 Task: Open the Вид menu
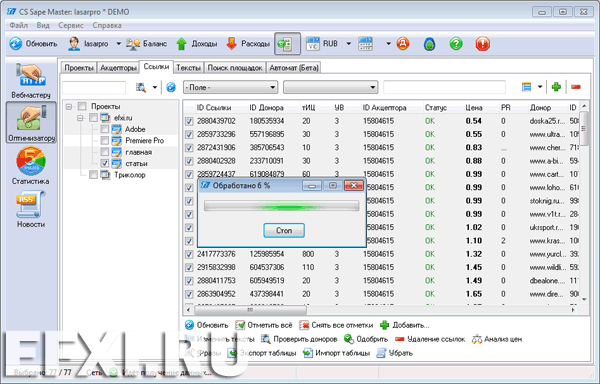[43, 25]
